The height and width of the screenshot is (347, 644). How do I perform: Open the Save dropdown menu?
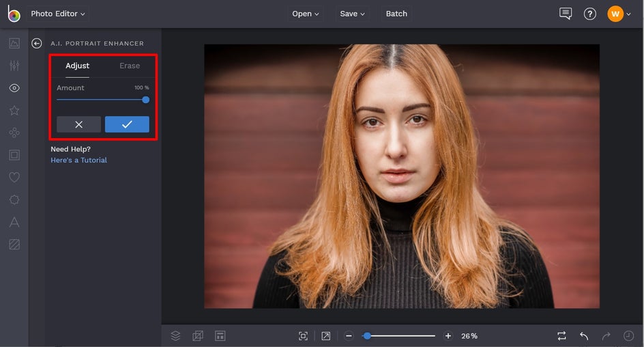352,14
